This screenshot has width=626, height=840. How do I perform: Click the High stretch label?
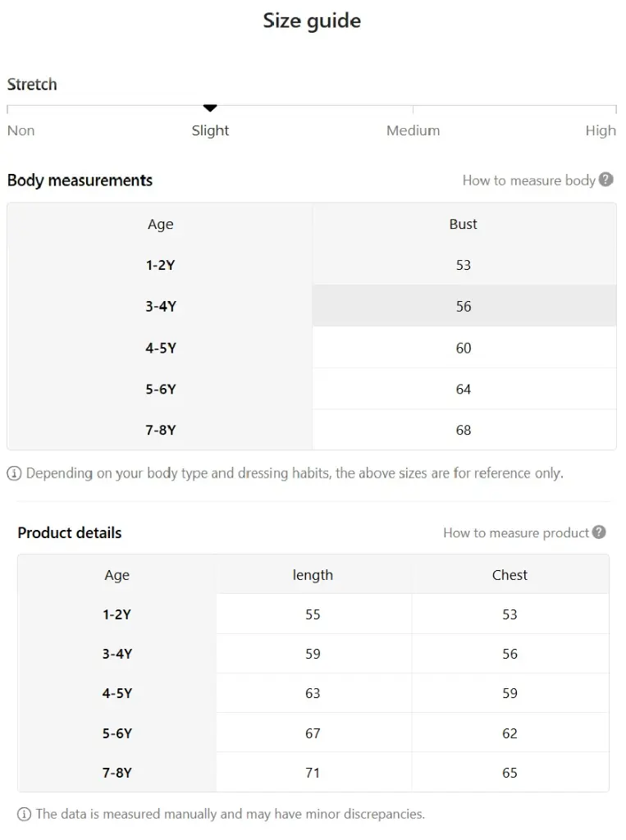click(600, 130)
